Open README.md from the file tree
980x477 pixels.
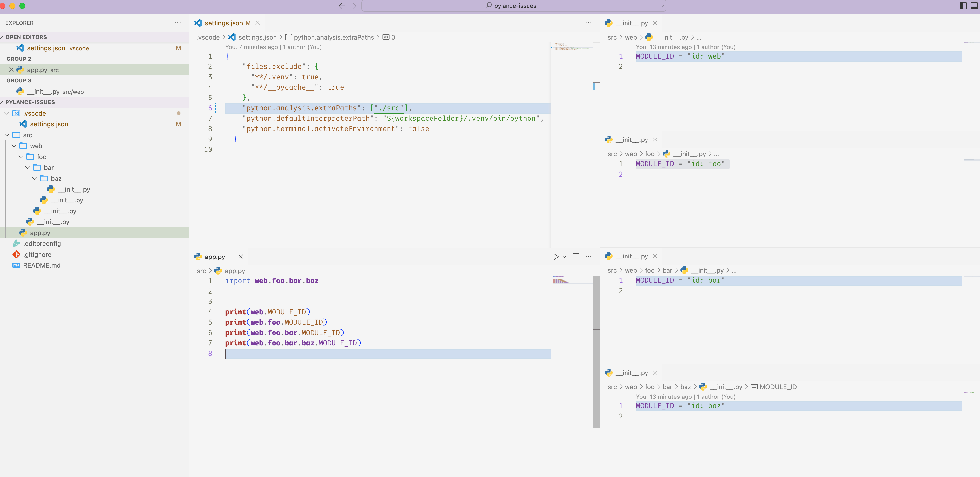tap(41, 265)
